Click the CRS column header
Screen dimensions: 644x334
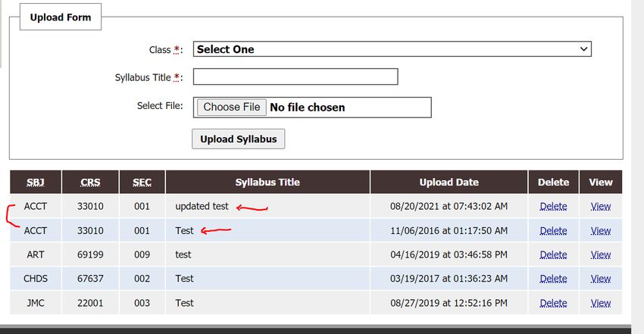(90, 183)
